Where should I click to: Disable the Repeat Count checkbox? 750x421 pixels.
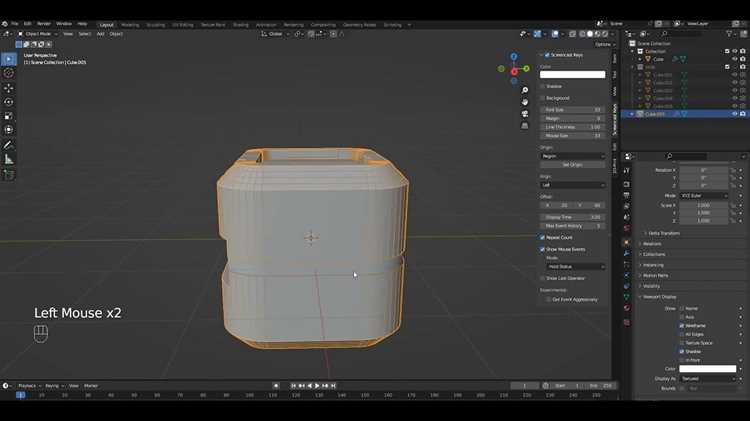[x=542, y=237]
